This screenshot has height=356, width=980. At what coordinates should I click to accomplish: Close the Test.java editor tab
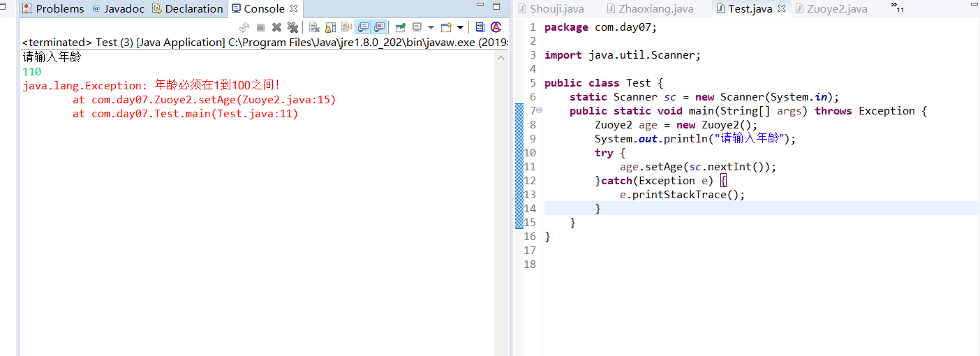782,8
